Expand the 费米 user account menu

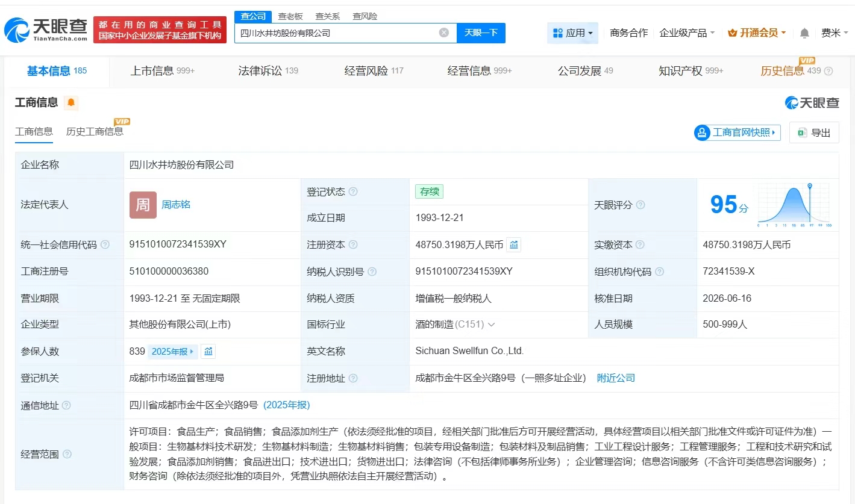click(835, 33)
